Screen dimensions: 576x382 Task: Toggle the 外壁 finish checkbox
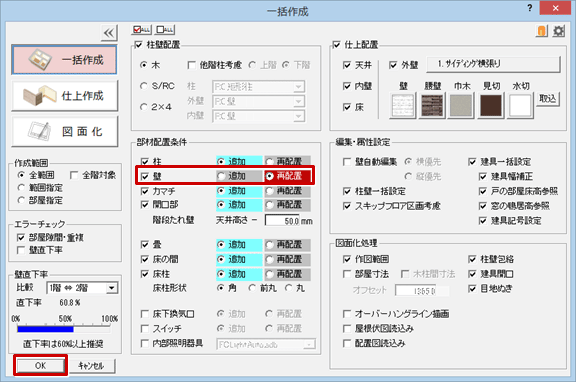[x=393, y=65]
